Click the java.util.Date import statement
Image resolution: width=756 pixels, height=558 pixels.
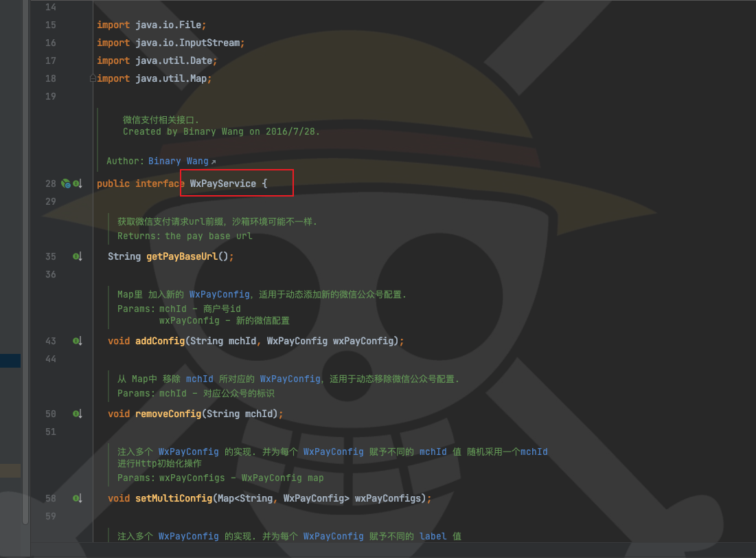[157, 60]
